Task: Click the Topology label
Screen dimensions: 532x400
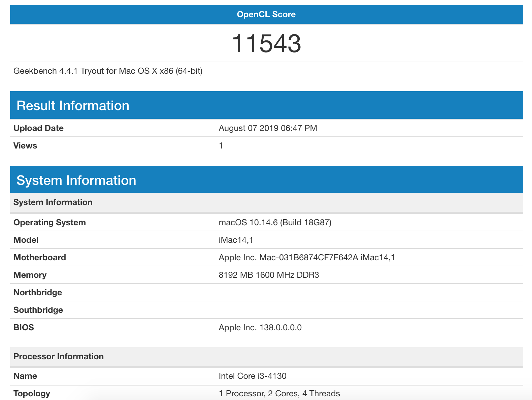Action: coord(32,394)
